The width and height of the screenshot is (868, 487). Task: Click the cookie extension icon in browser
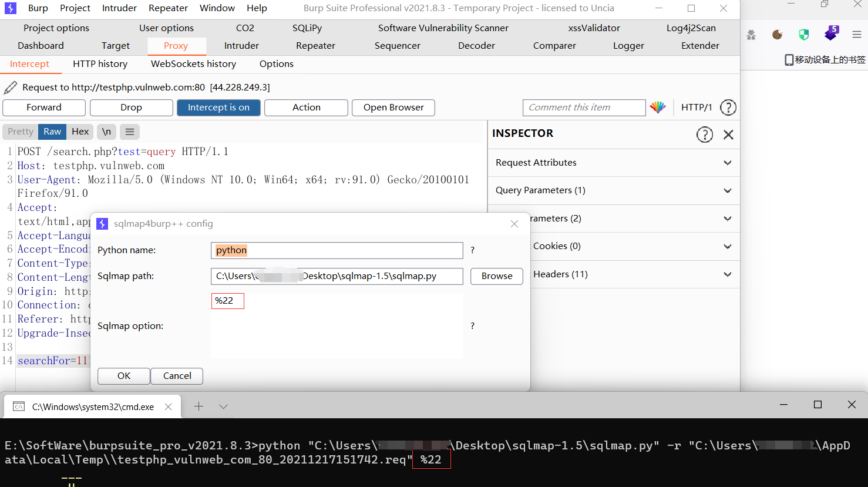(777, 35)
